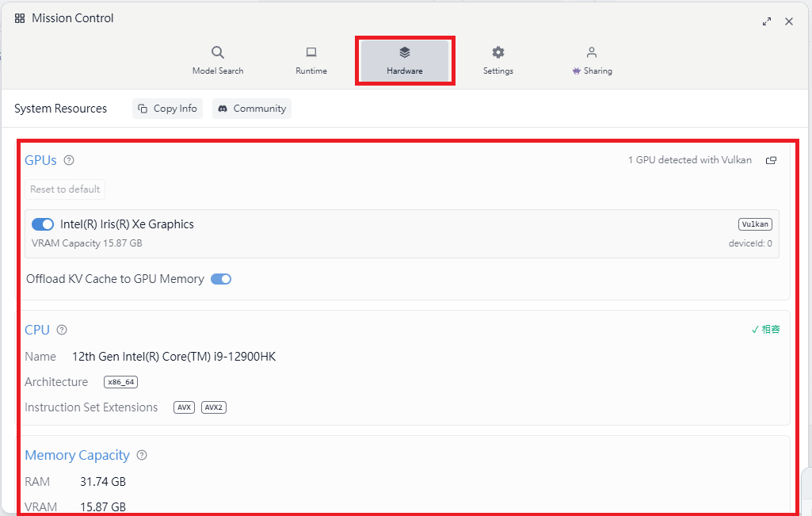Click the CPU help question icon
The width and height of the screenshot is (812, 516).
click(x=62, y=330)
